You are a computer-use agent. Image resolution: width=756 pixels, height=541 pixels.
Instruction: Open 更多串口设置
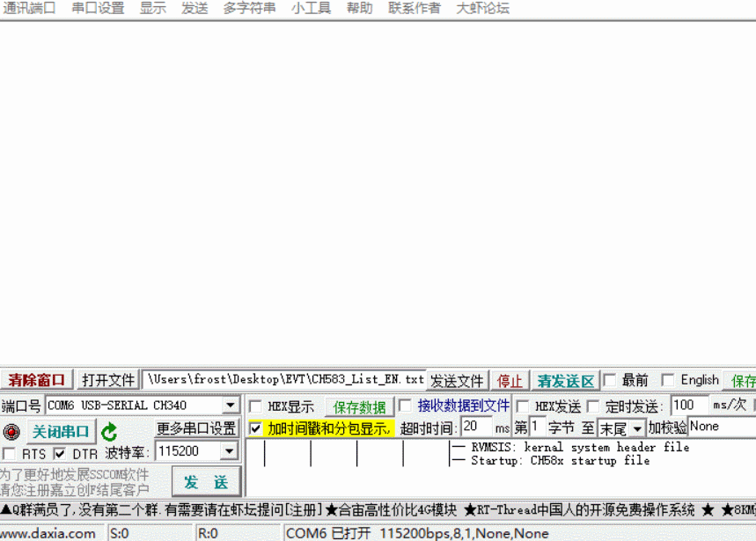coord(196,428)
